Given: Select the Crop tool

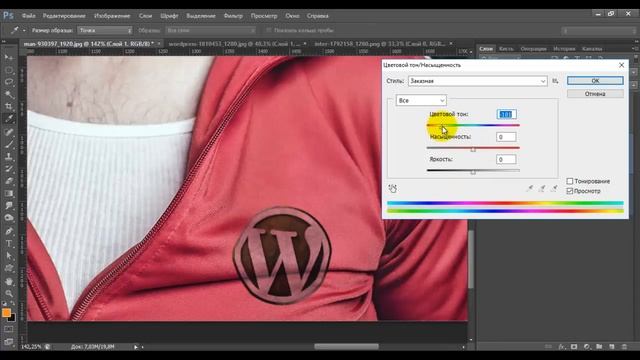Looking at the screenshot, I should coord(9,107).
